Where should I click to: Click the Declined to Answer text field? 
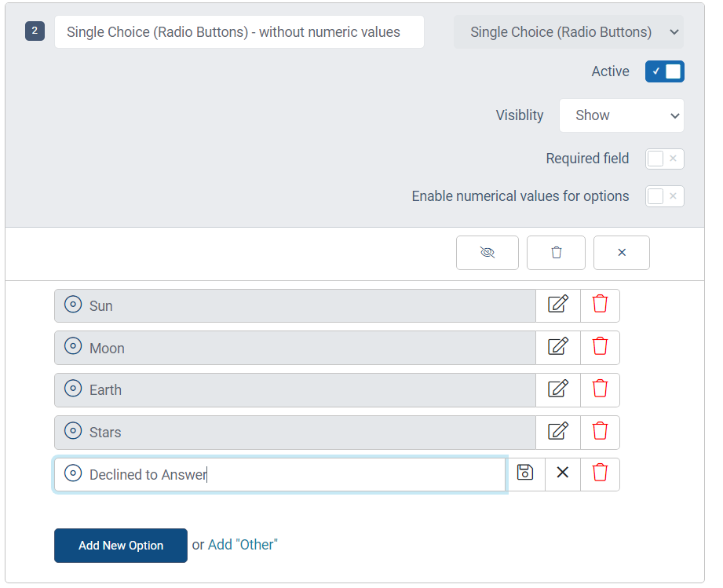280,474
